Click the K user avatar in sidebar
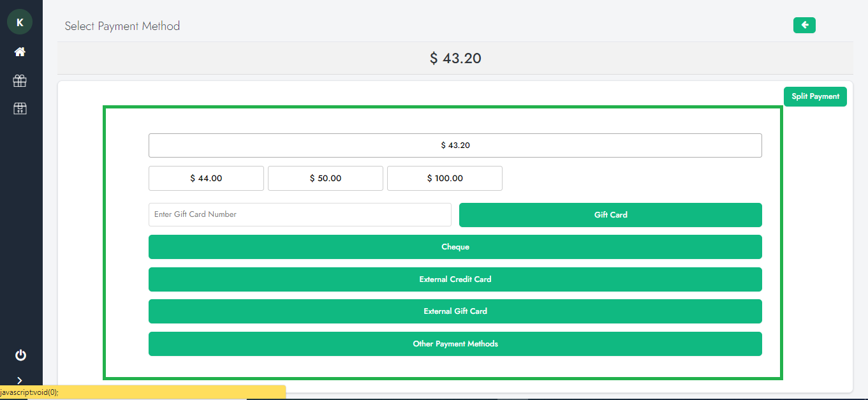 click(20, 22)
